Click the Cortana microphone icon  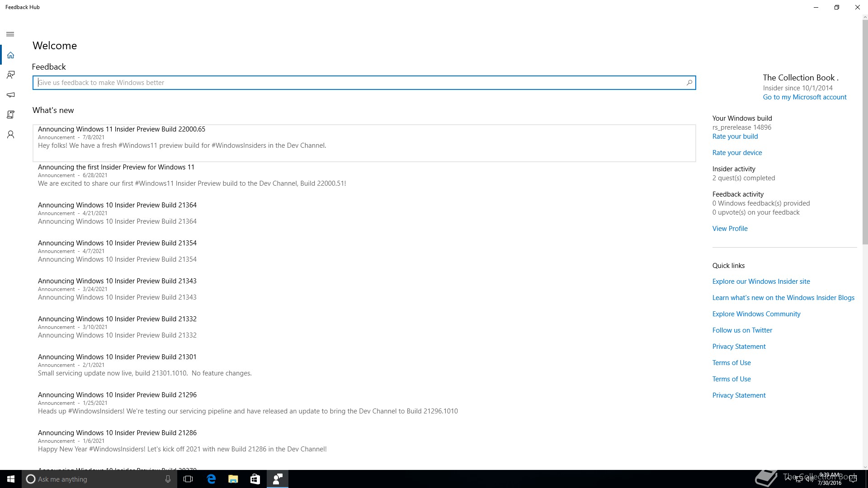(168, 479)
